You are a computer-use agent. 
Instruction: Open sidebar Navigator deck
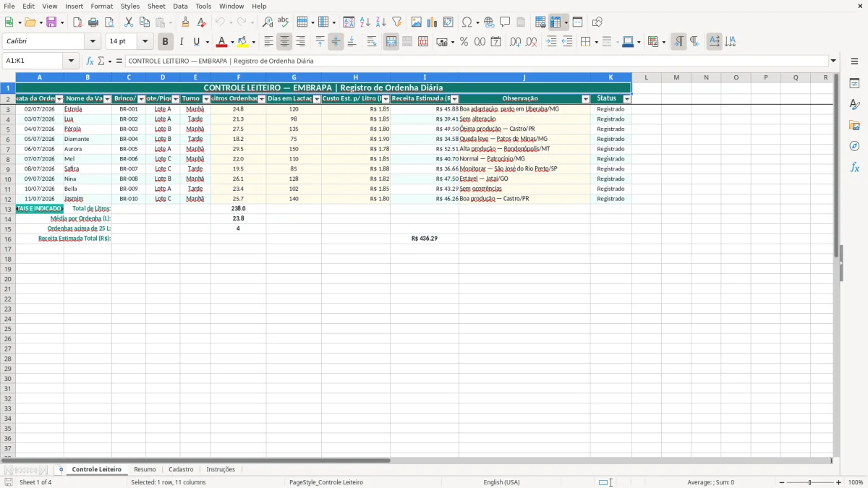(x=854, y=147)
